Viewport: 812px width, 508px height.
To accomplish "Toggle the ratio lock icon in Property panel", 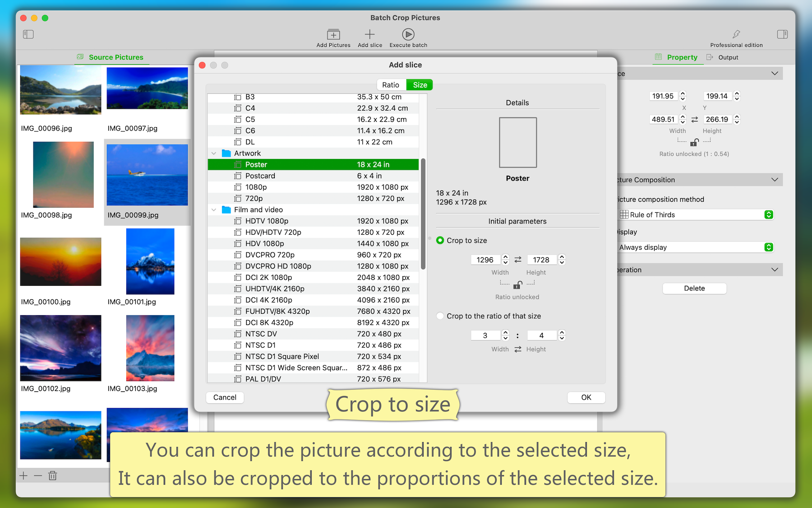I will 694,142.
